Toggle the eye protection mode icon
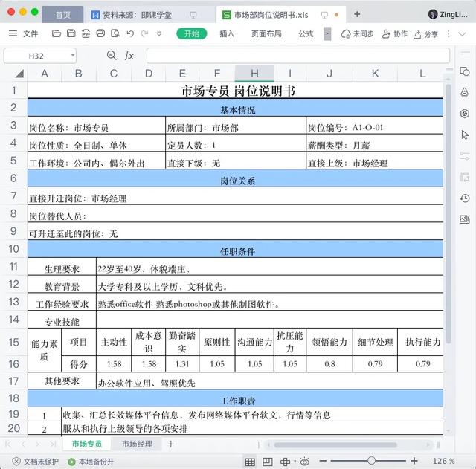 [x=304, y=462]
